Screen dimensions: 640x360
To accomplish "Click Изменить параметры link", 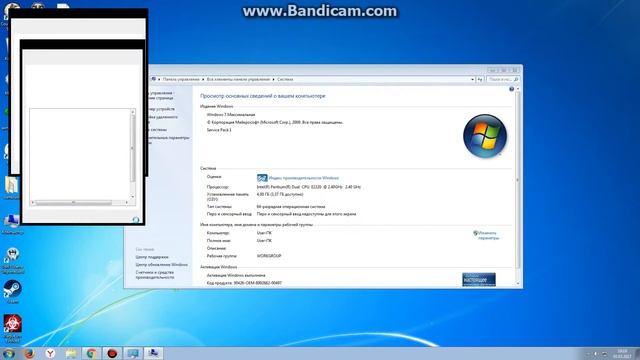I will [x=488, y=236].
